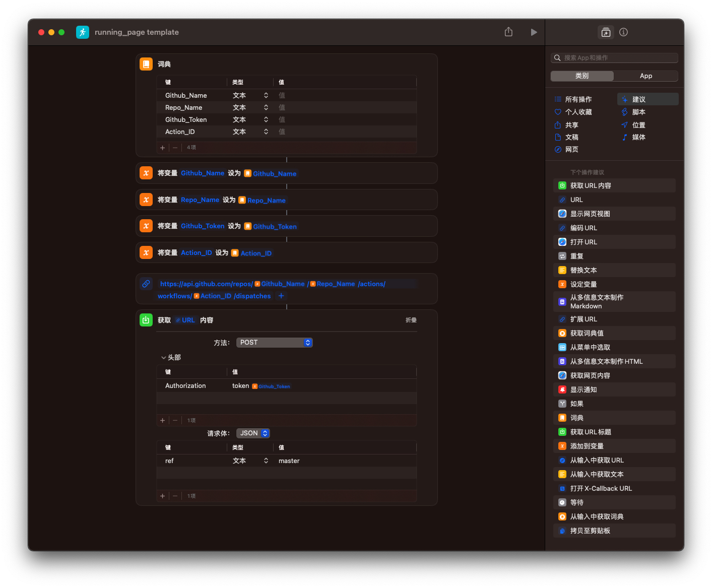712x588 pixels.
Task: Click the running person shortcut icon in title bar
Action: (x=83, y=32)
